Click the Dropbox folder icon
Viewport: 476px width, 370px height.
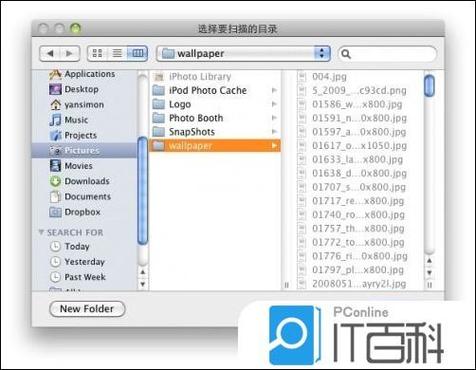point(55,212)
